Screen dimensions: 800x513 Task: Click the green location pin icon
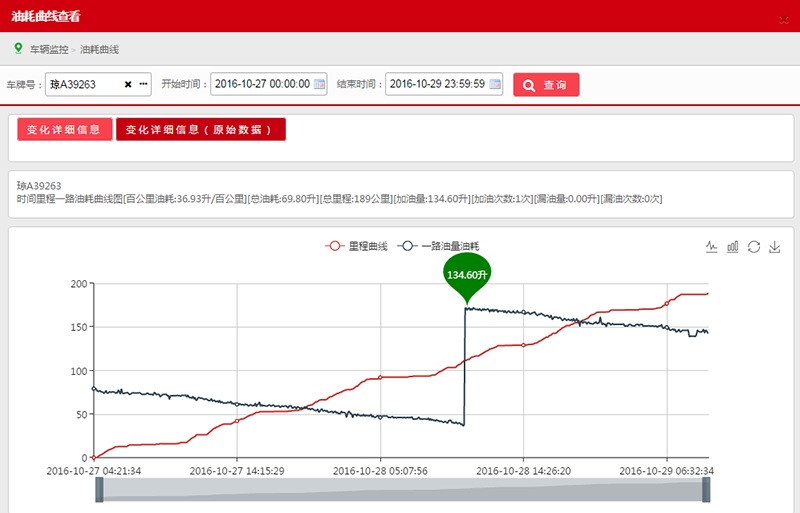click(18, 48)
